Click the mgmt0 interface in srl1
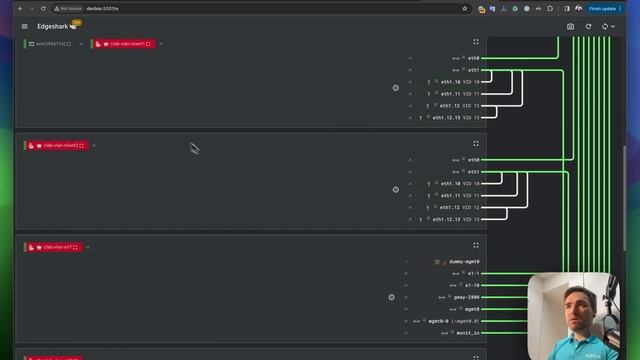This screenshot has height=360, width=640. click(x=472, y=309)
